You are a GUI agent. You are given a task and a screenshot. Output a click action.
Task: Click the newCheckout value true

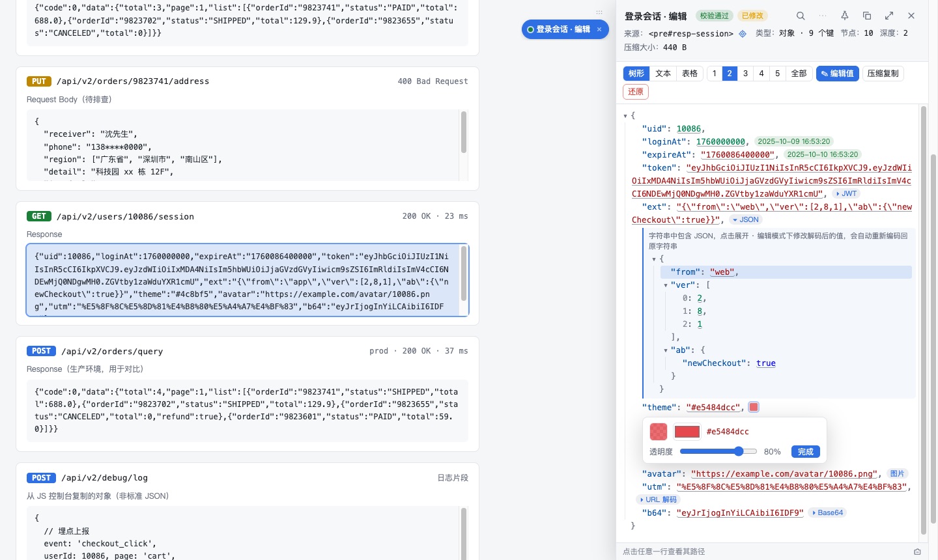(x=766, y=363)
